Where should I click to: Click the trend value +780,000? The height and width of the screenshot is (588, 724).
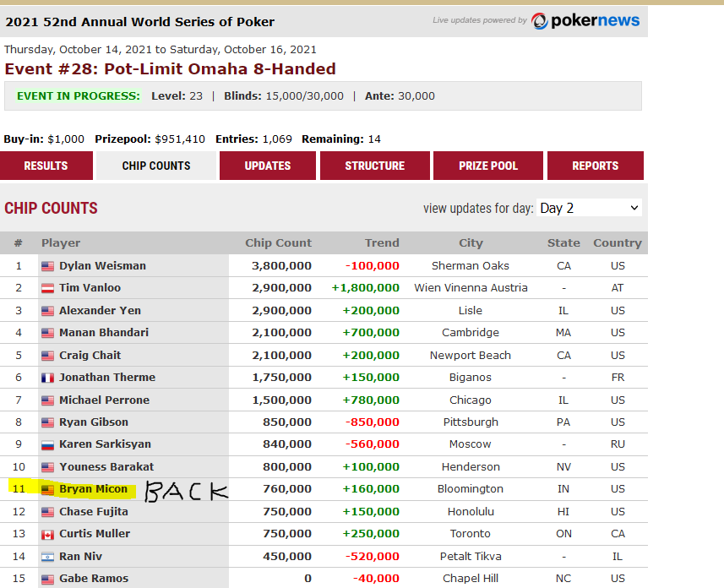[x=371, y=400]
